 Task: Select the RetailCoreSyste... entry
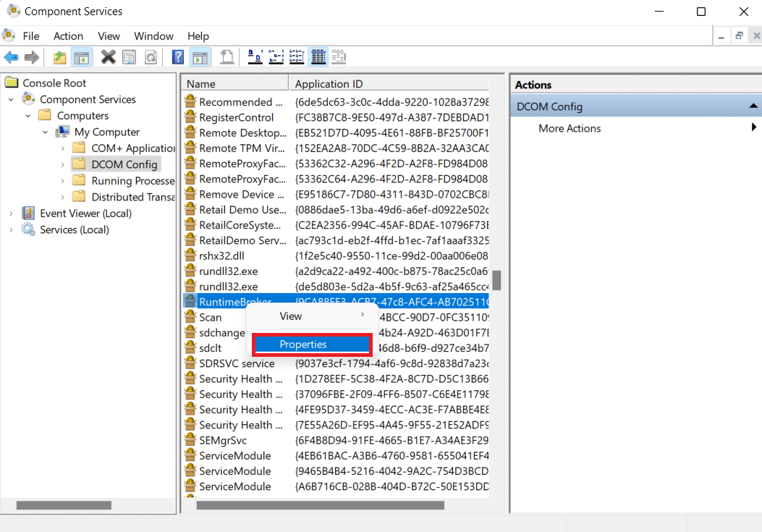(x=240, y=225)
